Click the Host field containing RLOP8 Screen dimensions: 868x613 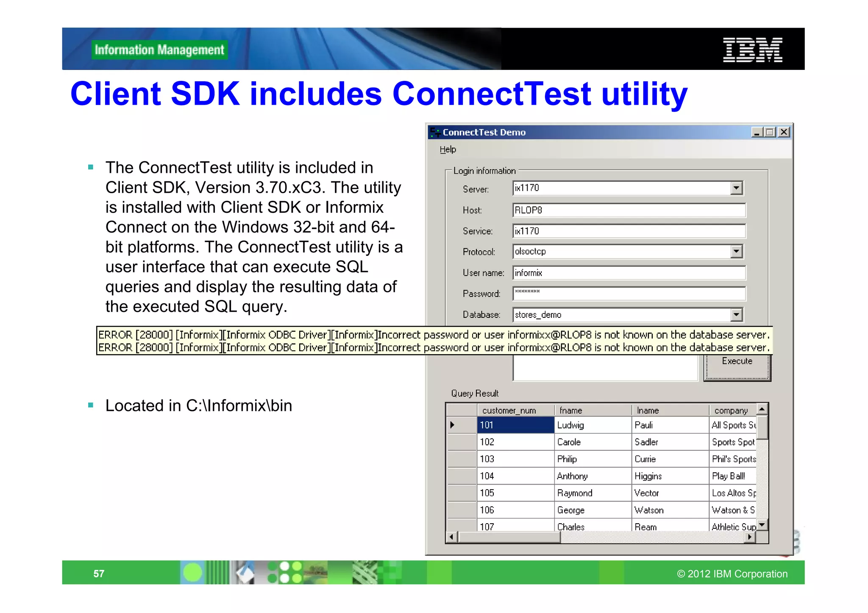click(x=629, y=210)
